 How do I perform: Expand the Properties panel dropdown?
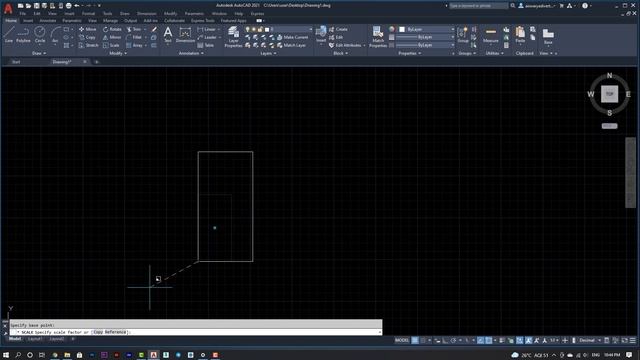pyautogui.click(x=409, y=53)
